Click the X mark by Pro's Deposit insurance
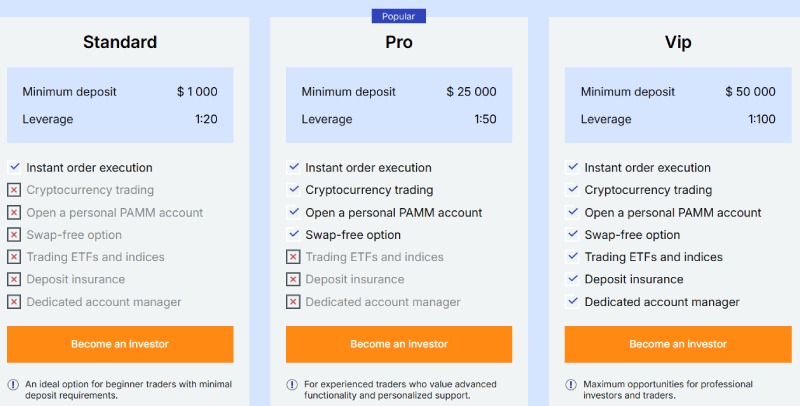Image resolution: width=800 pixels, height=406 pixels. (x=293, y=279)
